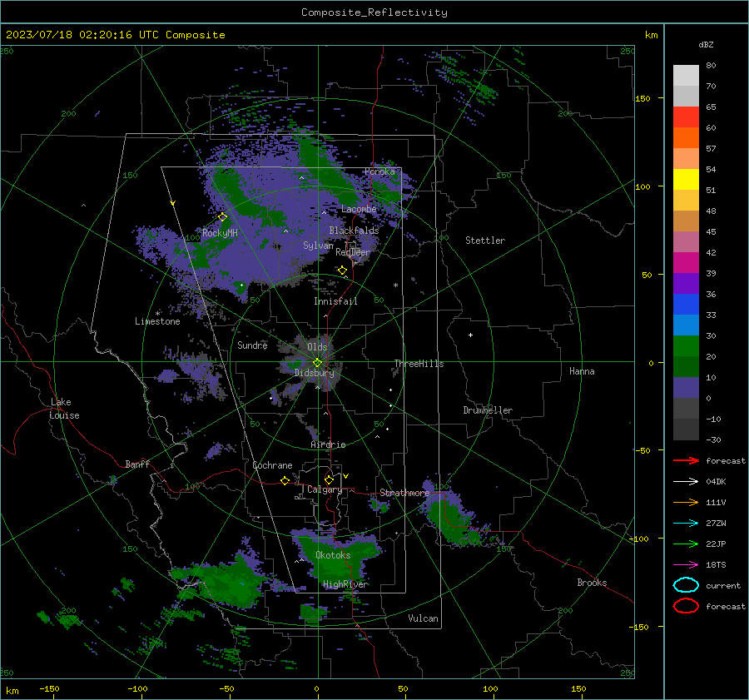The height and width of the screenshot is (700, 749).
Task: Click the Lake Louise label
Action: (64, 409)
